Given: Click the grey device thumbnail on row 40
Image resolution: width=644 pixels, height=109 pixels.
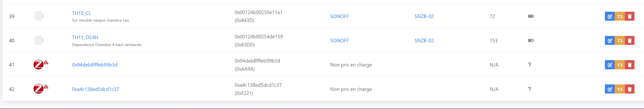Looking at the screenshot, I should coord(38,40).
